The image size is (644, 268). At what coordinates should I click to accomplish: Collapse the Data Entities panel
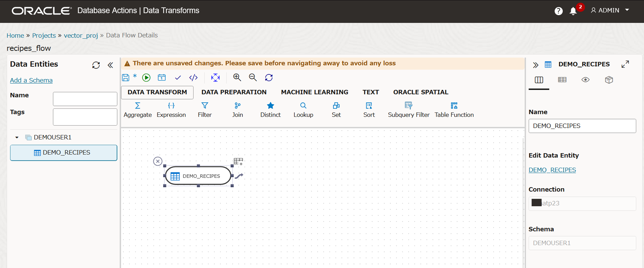tap(110, 65)
